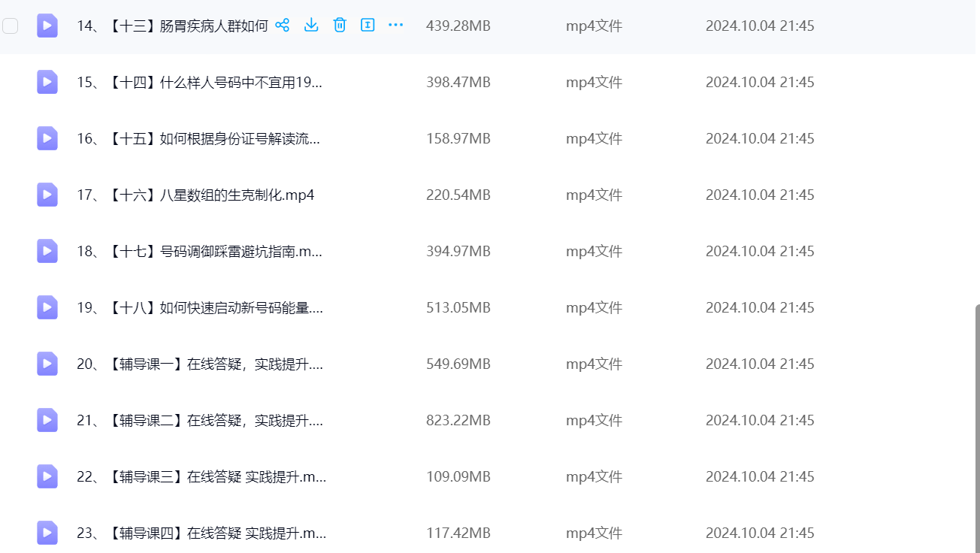
Task: Click the video icon of file 15
Action: click(x=47, y=82)
